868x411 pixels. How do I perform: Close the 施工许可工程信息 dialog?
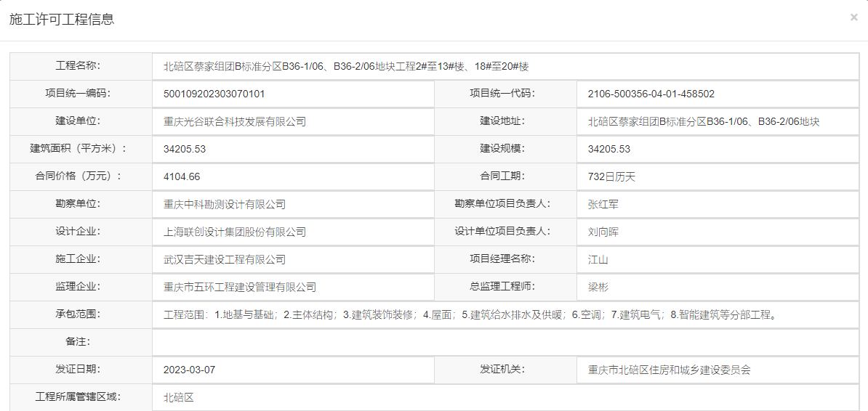click(853, 17)
